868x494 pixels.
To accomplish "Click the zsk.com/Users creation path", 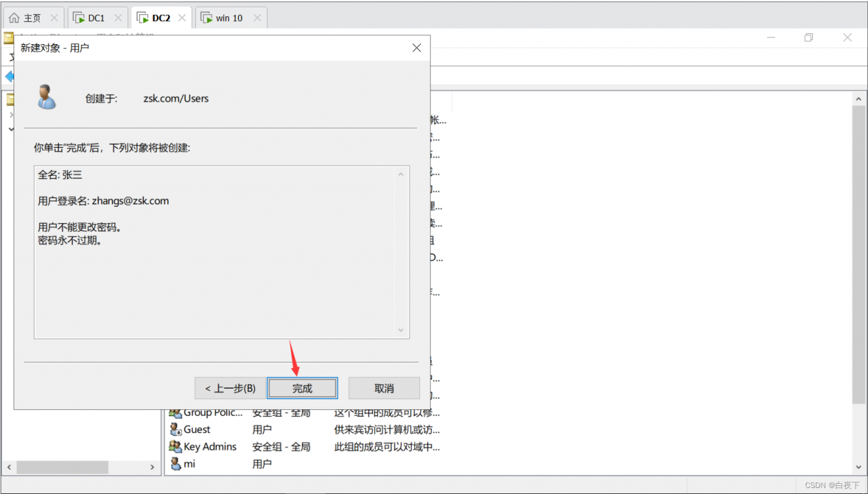I will (x=176, y=98).
